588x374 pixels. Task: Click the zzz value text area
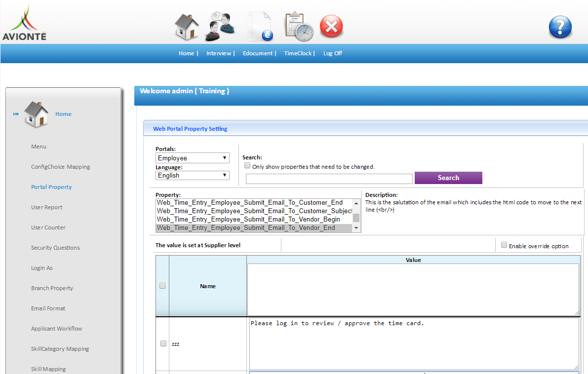[x=414, y=344]
